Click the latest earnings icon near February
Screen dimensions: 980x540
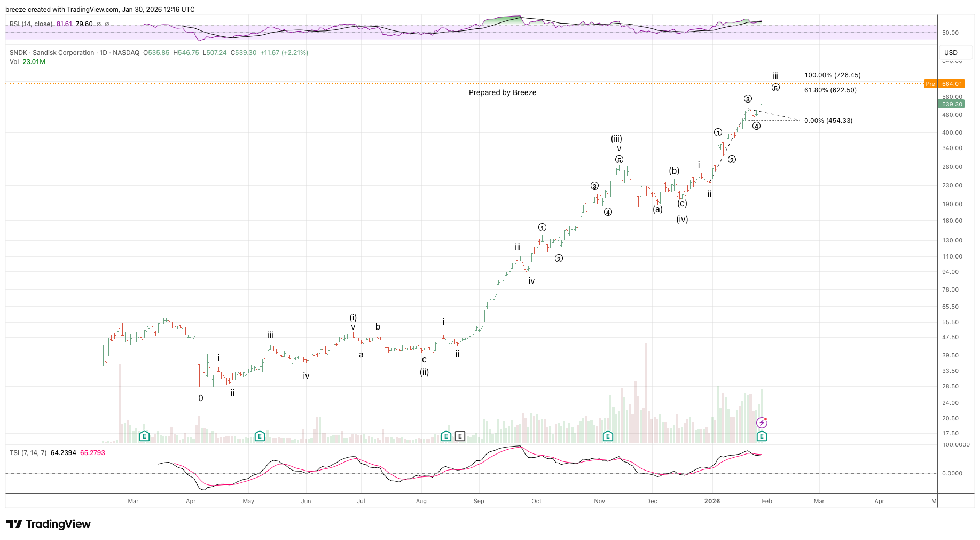coord(762,436)
